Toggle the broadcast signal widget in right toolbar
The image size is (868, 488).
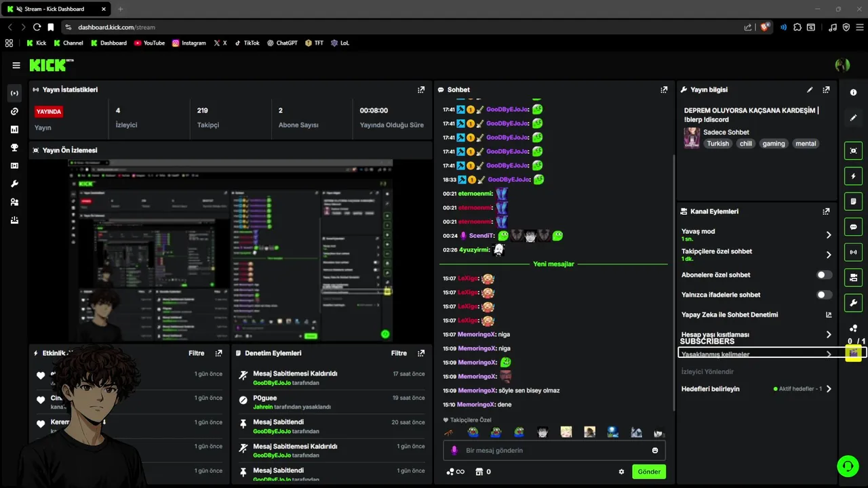pyautogui.click(x=853, y=252)
